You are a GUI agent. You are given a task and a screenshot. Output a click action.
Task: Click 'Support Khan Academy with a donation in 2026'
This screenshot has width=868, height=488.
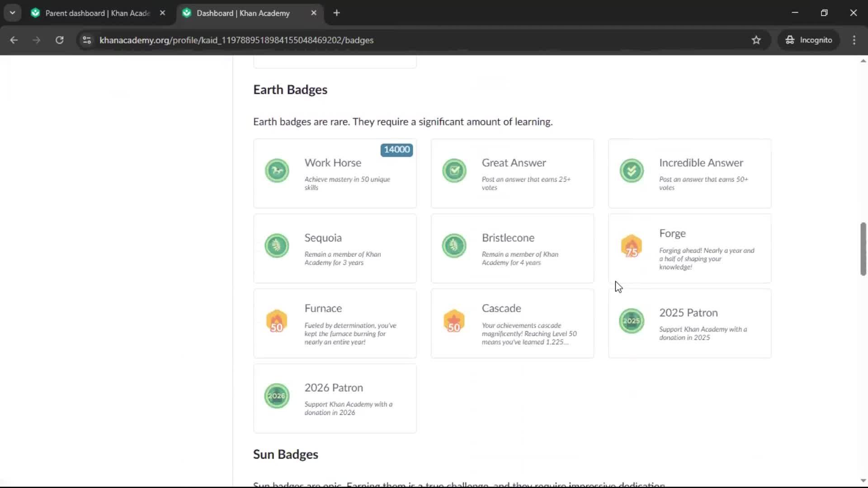[349, 408]
